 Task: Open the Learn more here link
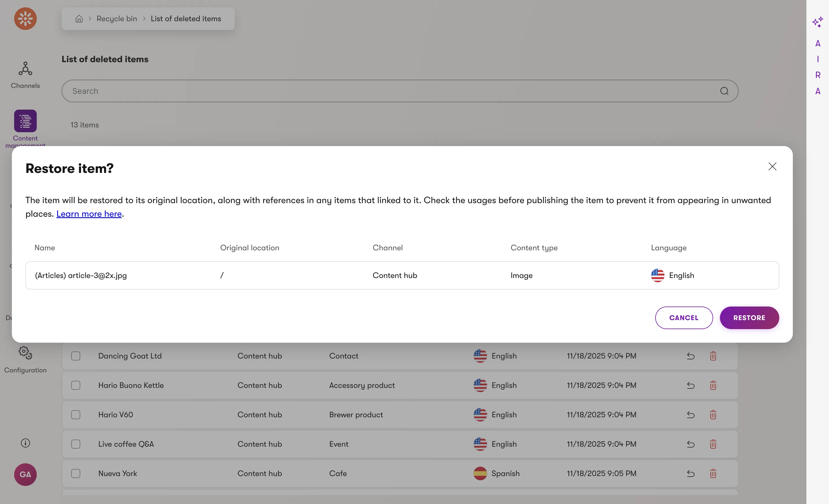89,214
